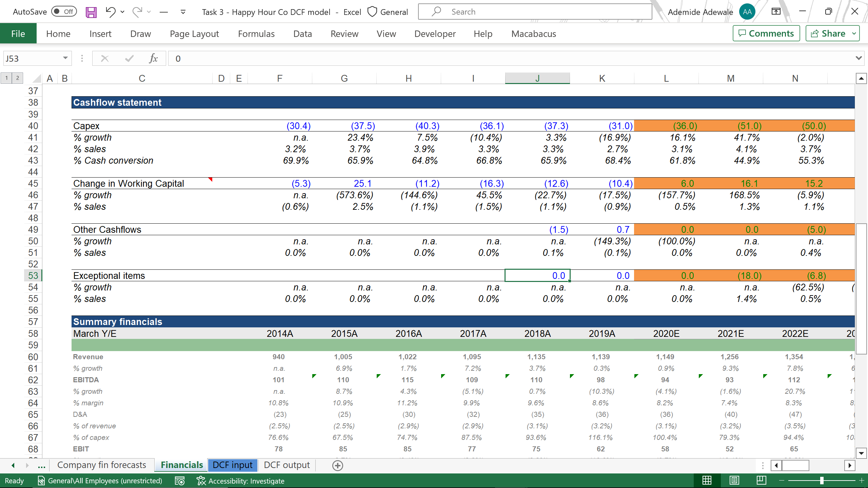Click the New sheet plus icon

(x=337, y=465)
